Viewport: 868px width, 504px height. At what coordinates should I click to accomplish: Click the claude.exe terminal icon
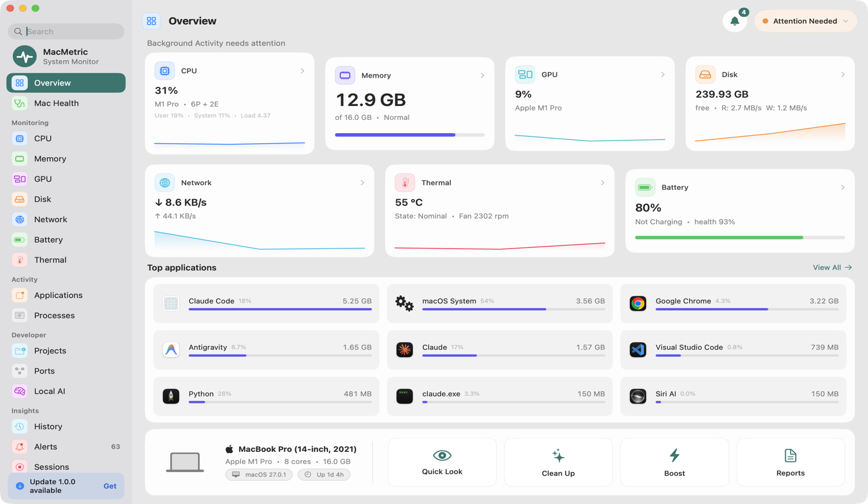pos(404,396)
